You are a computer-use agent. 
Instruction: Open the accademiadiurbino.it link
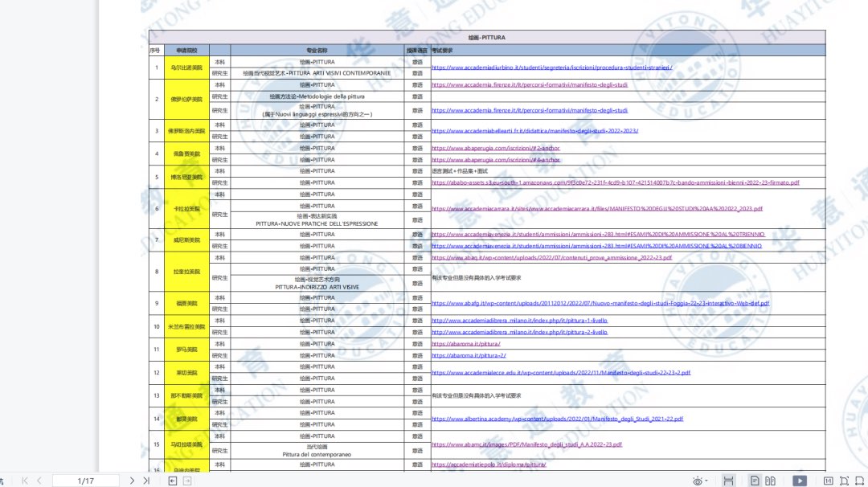[x=551, y=68]
